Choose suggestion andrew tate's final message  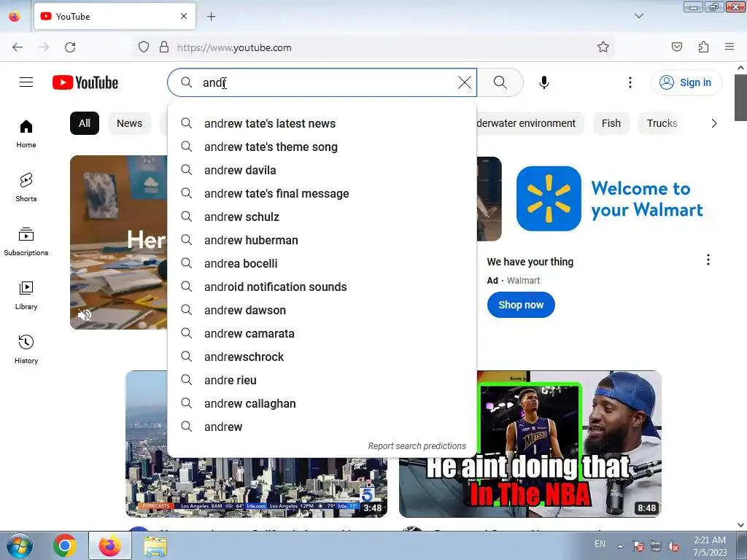[x=322, y=193]
